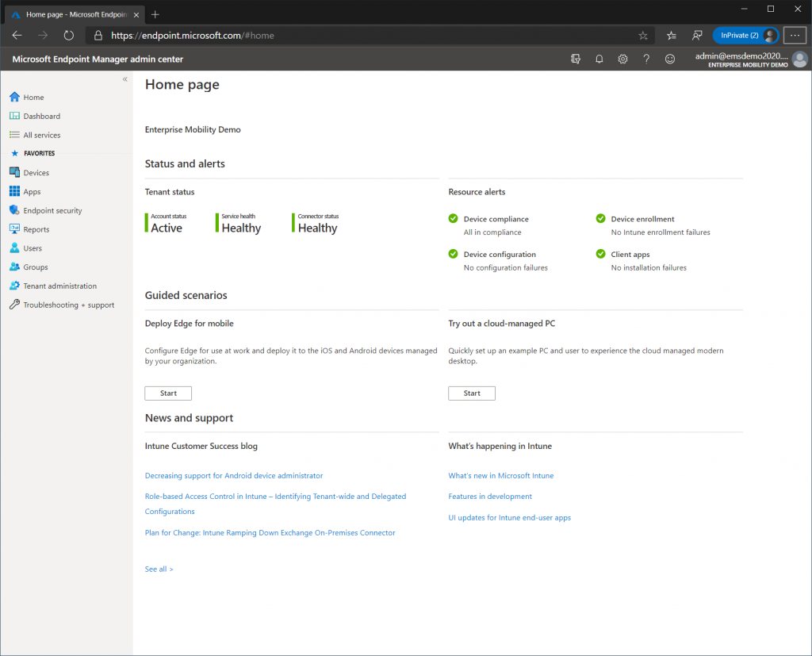Screen dimensions: 812x656
Task: Open Role-based Access Control in Intune article
Action: [275, 504]
